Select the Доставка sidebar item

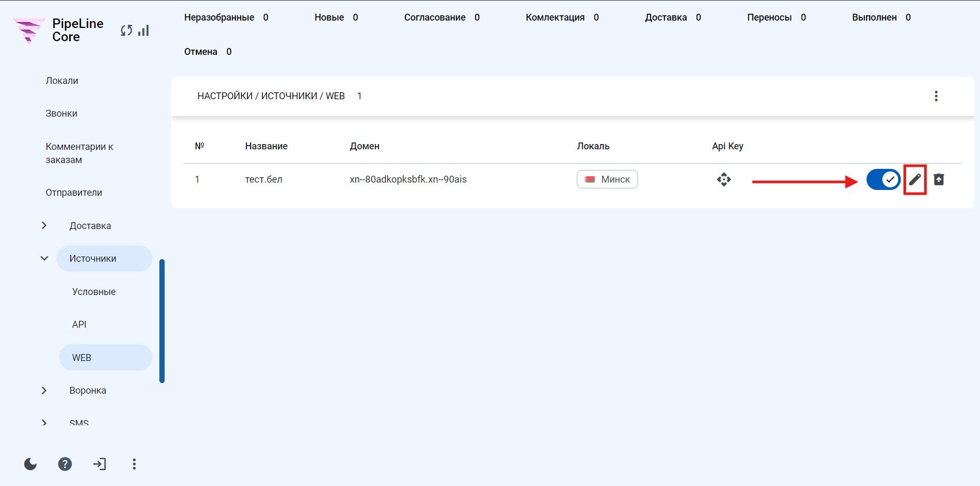[x=90, y=226]
